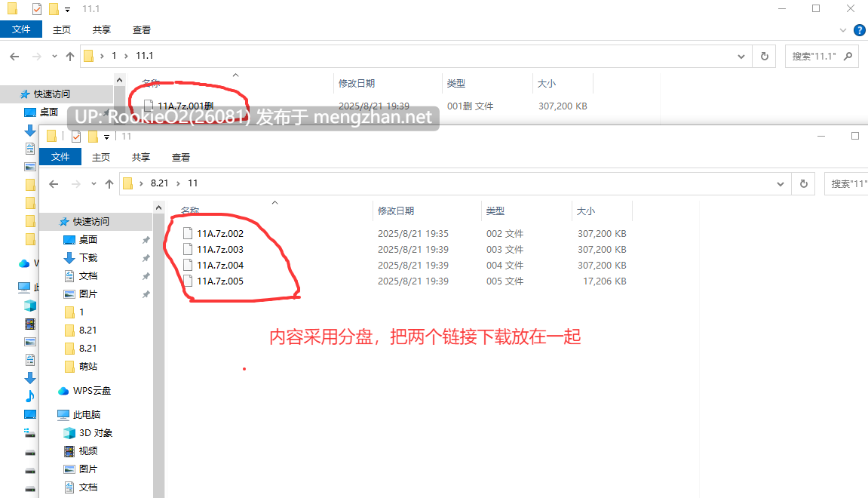Select the file 11A.7z.003
This screenshot has width=868, height=498.
tap(220, 249)
